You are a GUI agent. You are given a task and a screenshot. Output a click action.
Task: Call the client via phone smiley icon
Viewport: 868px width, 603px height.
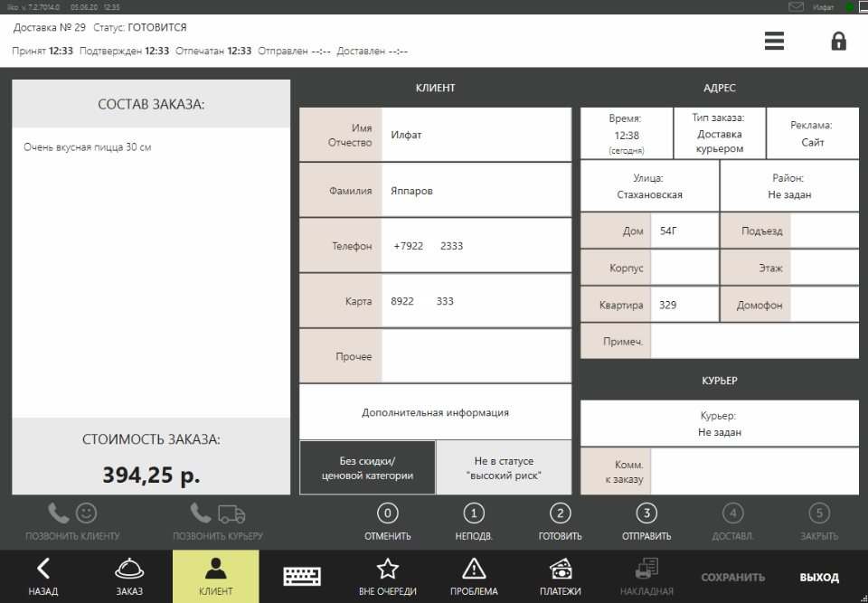coord(72,522)
